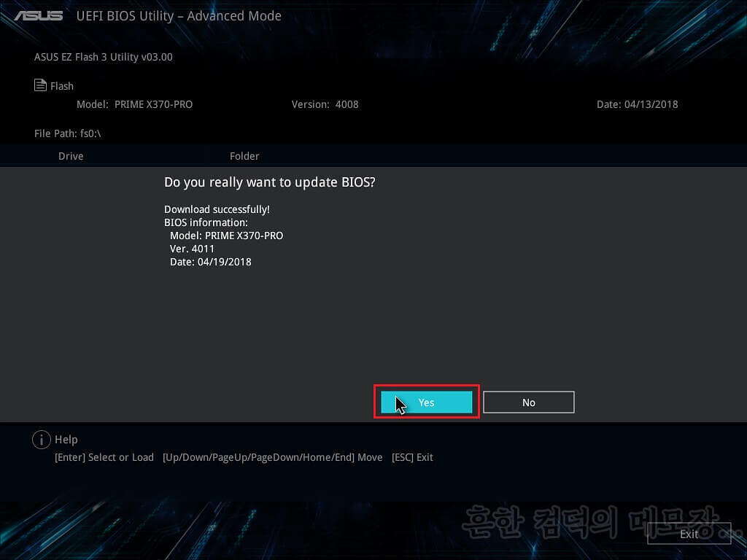The image size is (747, 560).
Task: Click the Do you really want to update BIOS? heading
Action: point(270,182)
